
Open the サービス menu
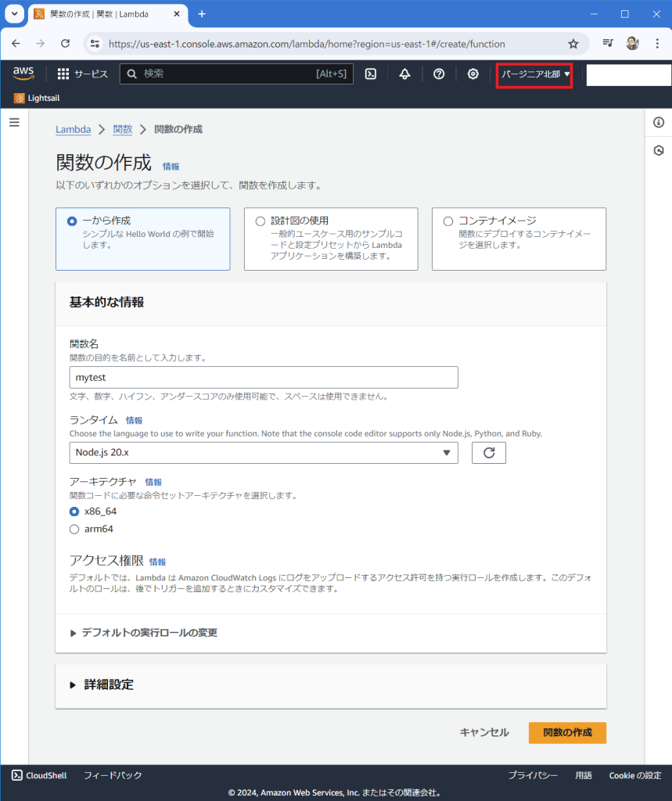click(83, 74)
